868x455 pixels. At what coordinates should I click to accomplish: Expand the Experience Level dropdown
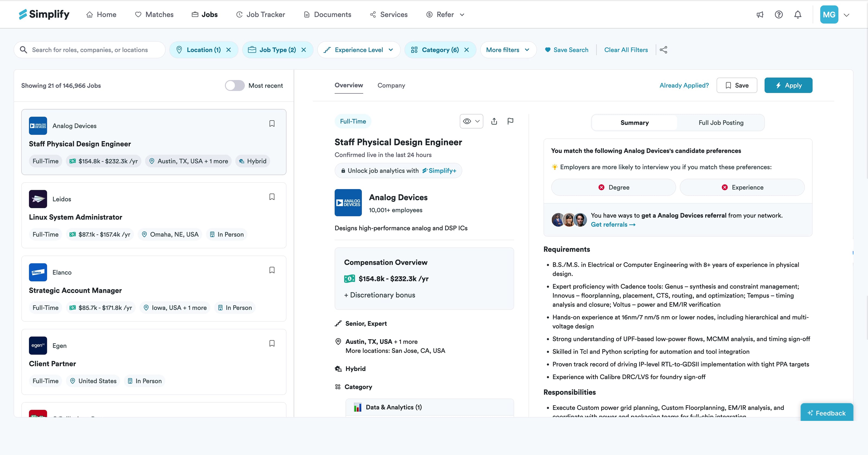pos(359,50)
